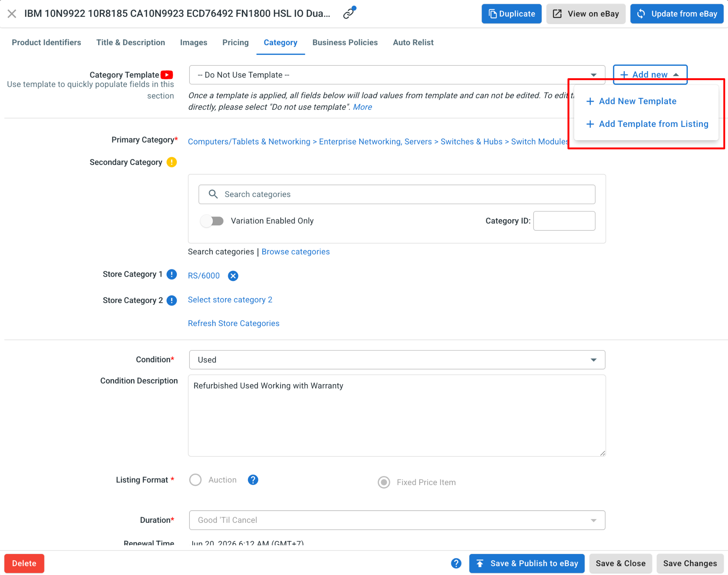
Task: Switch to the Title & Description tab
Action: tap(131, 43)
